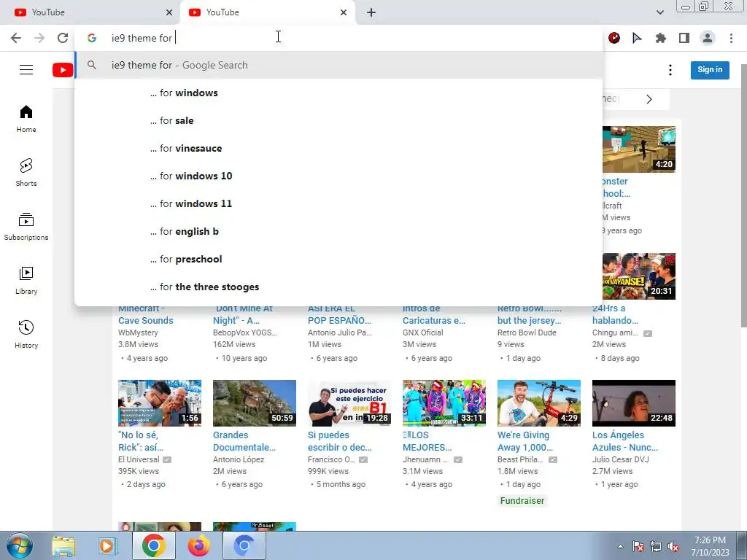Viewport: 747px width, 560px height.
Task: Toggle the browser side panel icon
Action: (684, 38)
